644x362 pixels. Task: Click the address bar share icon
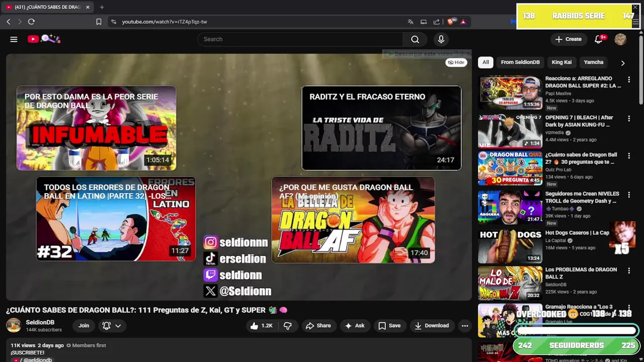point(437,22)
